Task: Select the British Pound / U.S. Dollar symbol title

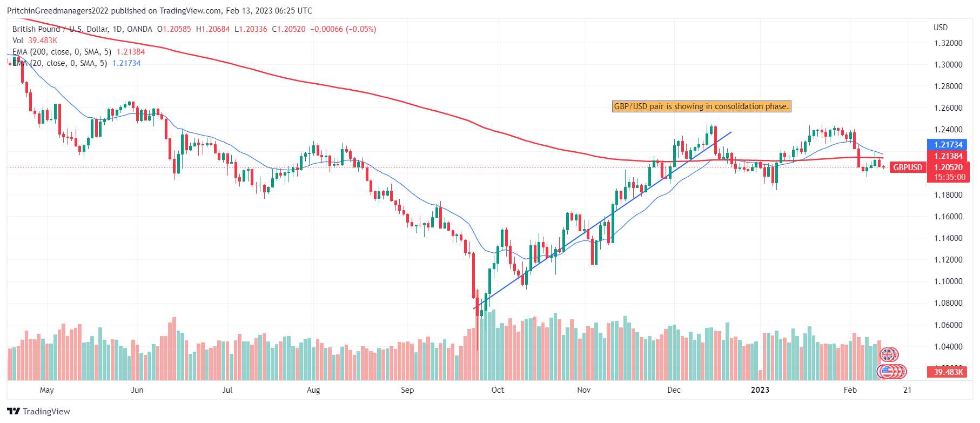Action: (x=82, y=29)
